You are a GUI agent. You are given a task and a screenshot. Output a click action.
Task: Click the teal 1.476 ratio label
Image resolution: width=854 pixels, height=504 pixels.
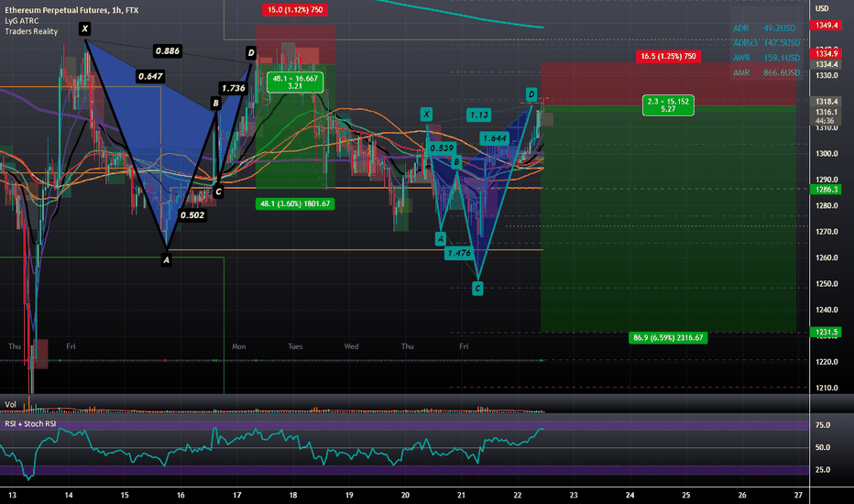(x=459, y=253)
